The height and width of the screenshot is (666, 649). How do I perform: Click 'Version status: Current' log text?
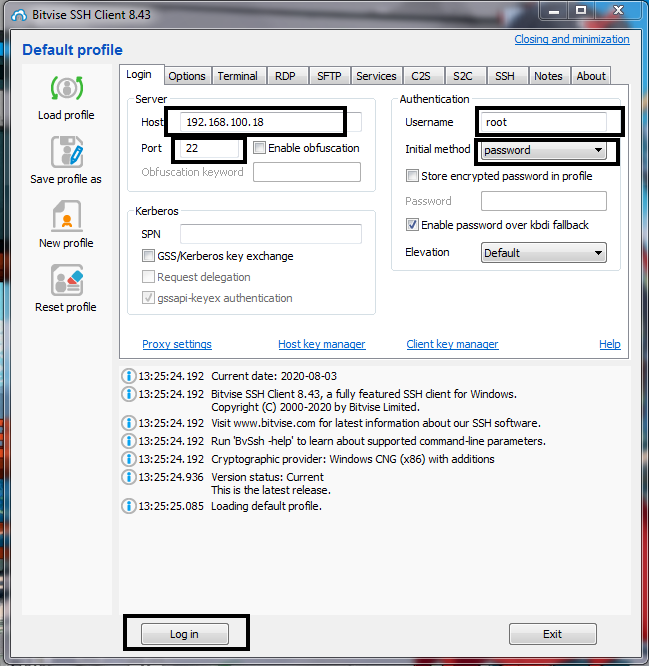(268, 477)
